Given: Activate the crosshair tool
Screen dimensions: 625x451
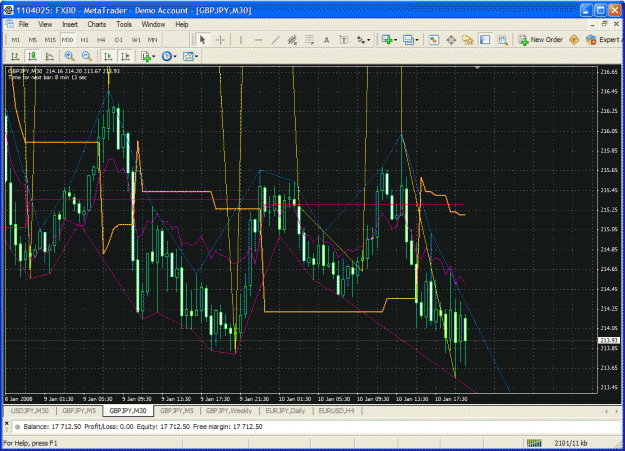Looking at the screenshot, I should [x=220, y=40].
